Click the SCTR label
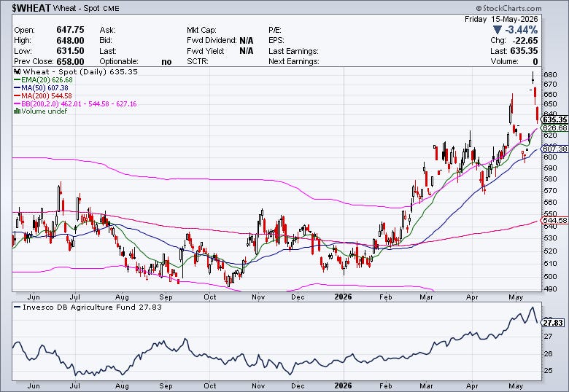 pos(198,61)
